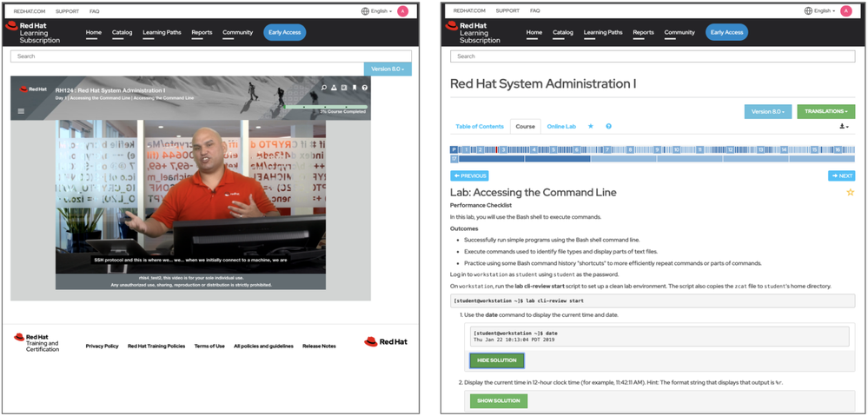Toggle the yellow favorite star beside the lab title
The image size is (868, 416).
(x=850, y=192)
